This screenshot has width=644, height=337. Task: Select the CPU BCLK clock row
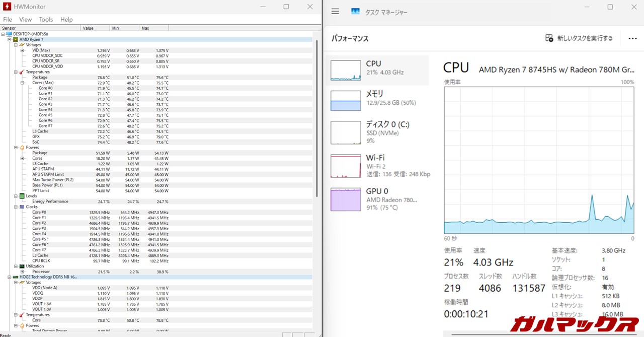(x=156, y=261)
